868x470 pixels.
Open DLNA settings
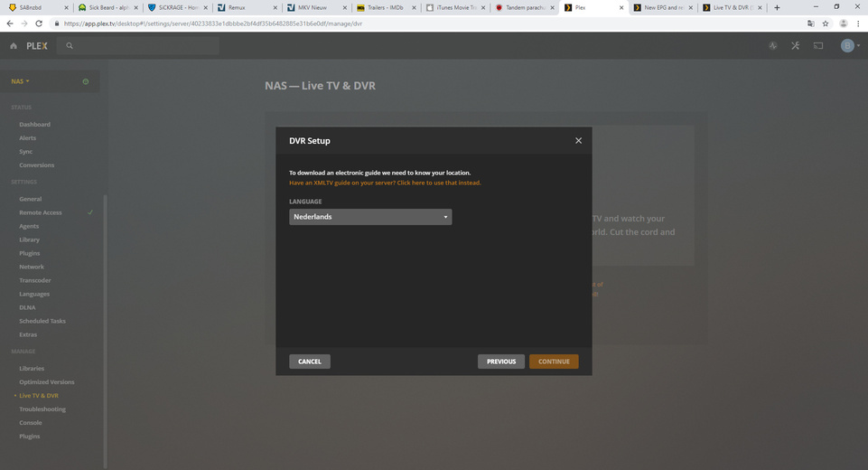click(27, 307)
